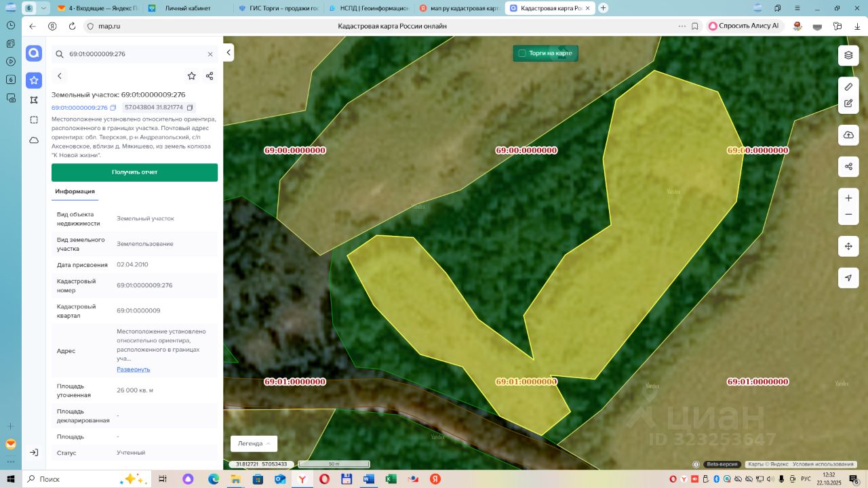The width and height of the screenshot is (868, 488).
Task: Select the 'Информация' tab in the panel
Action: pos(75,192)
